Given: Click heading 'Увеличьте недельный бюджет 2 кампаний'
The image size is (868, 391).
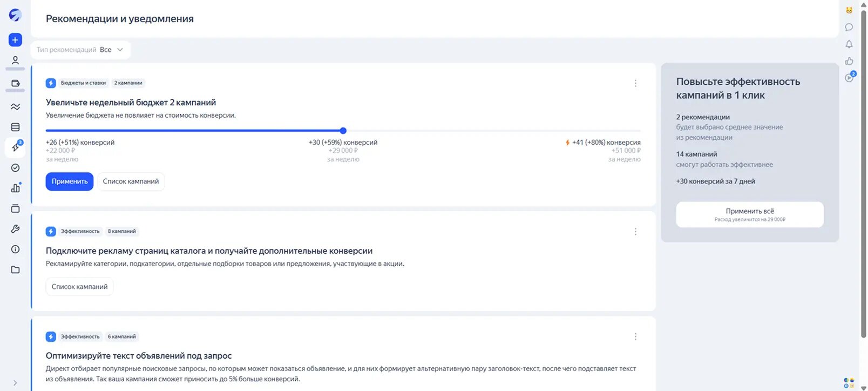Looking at the screenshot, I should tap(131, 103).
